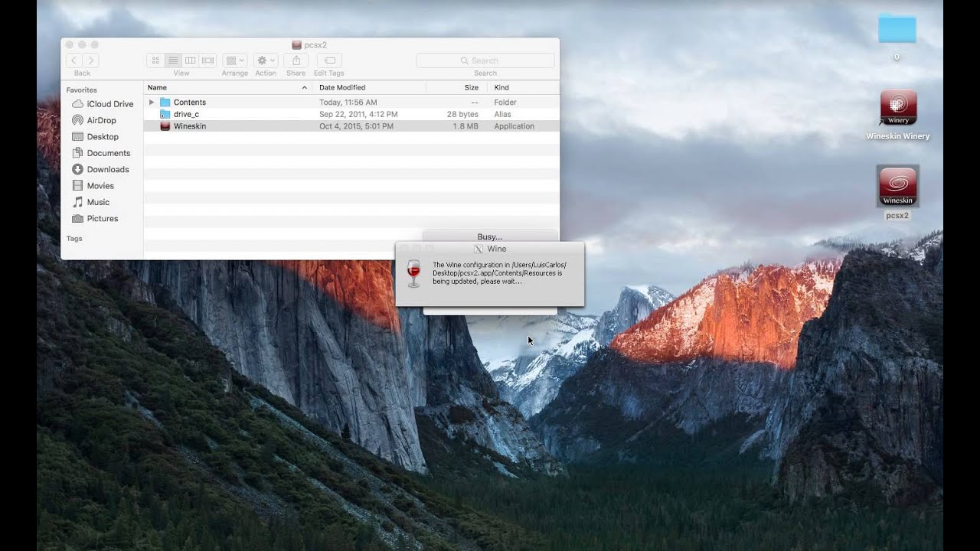Select the pcsx2 Wineskin desktop icon
980x551 pixels.
[x=898, y=187]
